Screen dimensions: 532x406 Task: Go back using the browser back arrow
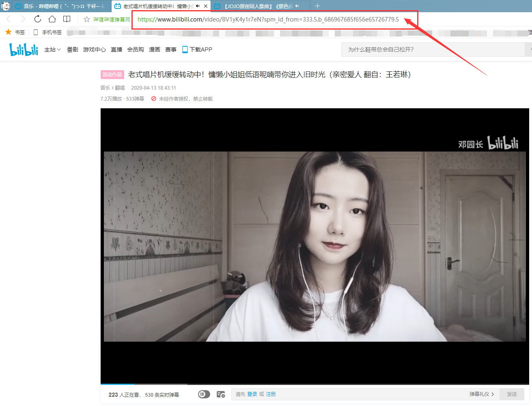(x=9, y=19)
